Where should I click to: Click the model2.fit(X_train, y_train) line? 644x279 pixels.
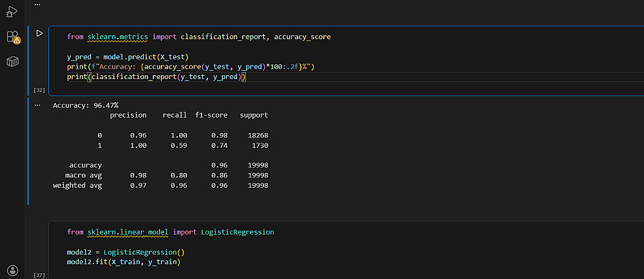click(x=123, y=262)
